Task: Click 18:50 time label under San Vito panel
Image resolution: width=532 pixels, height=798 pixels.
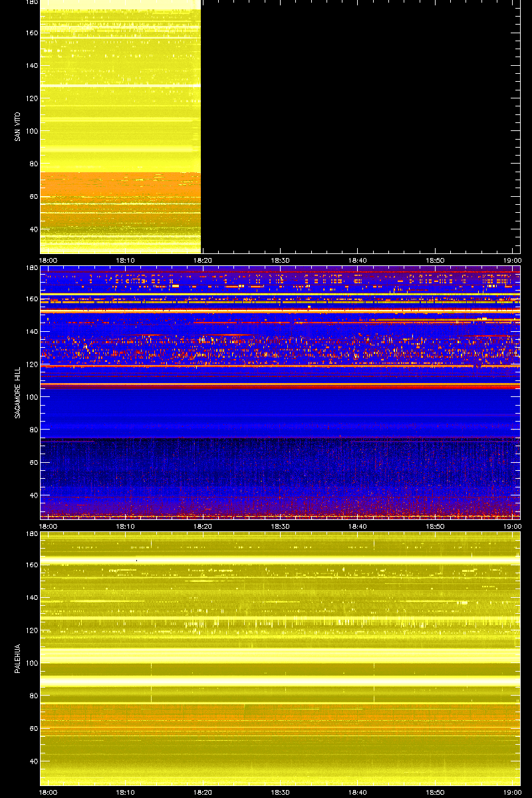Action: coord(436,260)
